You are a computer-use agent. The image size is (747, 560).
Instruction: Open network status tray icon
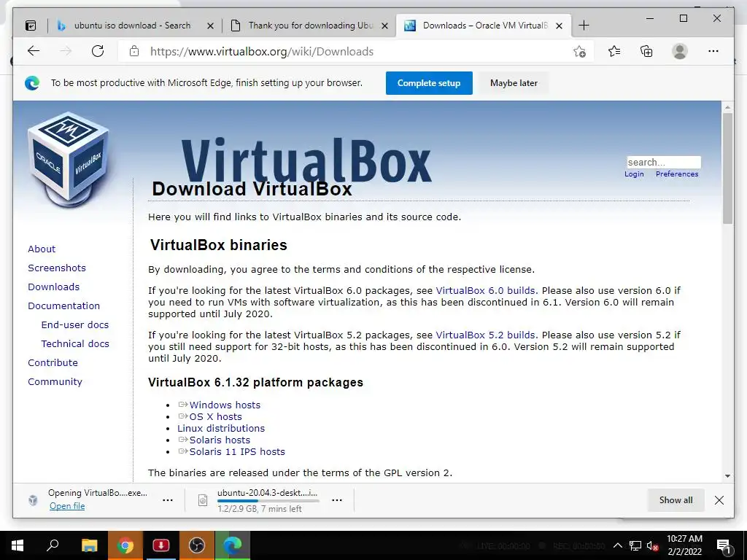635,545
